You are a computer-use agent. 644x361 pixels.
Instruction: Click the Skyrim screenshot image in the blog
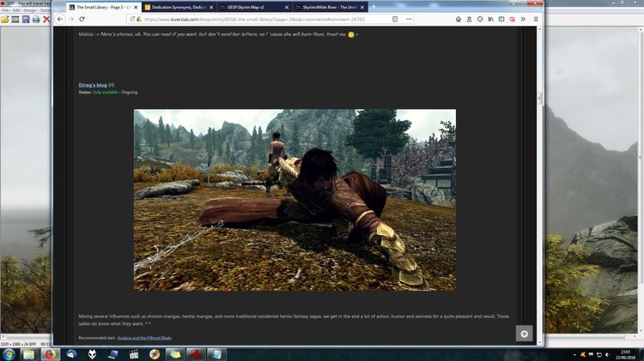click(295, 200)
